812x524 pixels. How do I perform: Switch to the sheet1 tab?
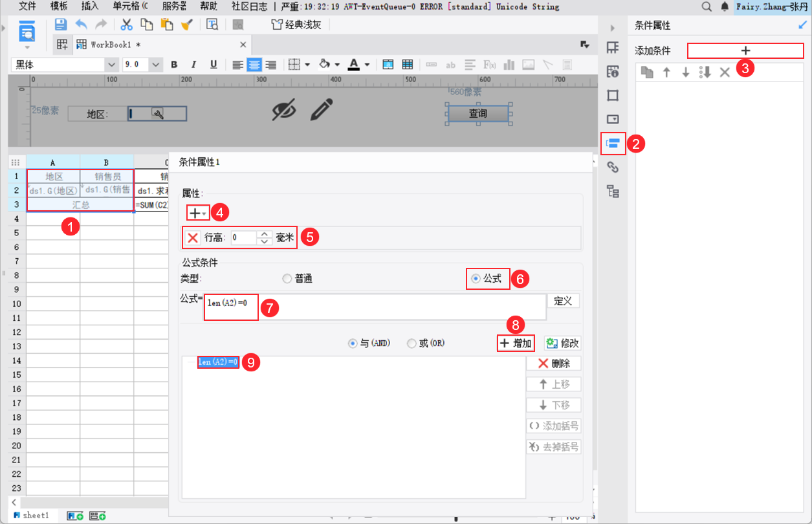tap(31, 515)
